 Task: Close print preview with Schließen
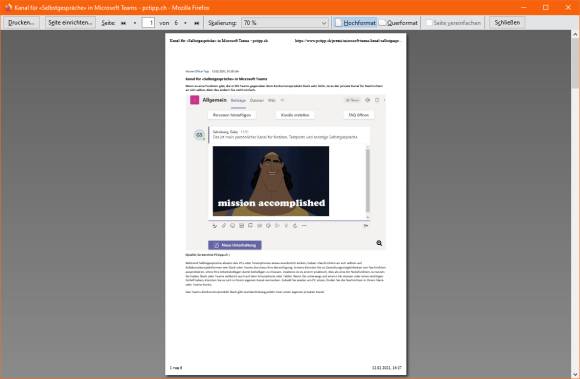click(507, 23)
